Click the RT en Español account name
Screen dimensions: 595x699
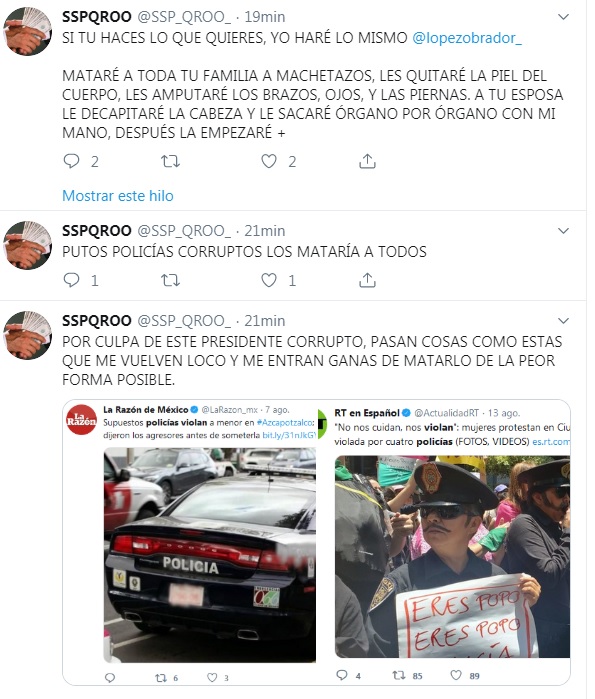click(x=367, y=413)
